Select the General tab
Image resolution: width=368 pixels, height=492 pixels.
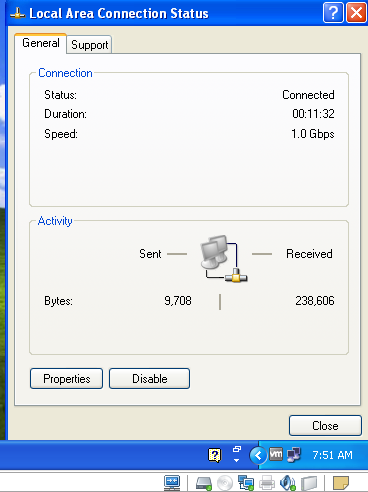pos(41,43)
